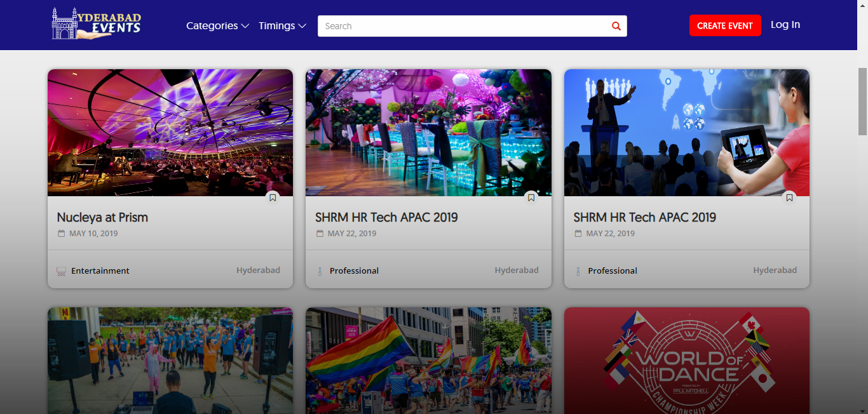Screen dimensions: 868x414
Task: Click the page vertical scrollbar thumb
Action: 862,102
